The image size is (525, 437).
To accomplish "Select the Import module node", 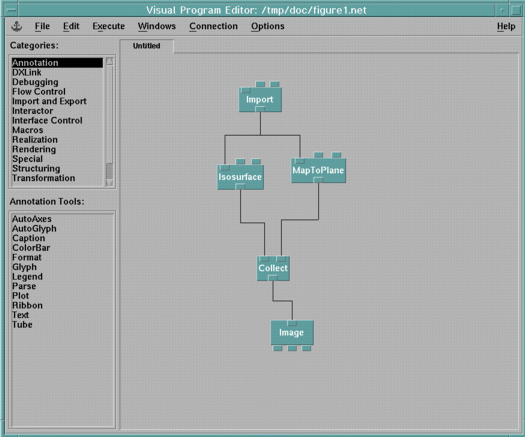I will (260, 99).
